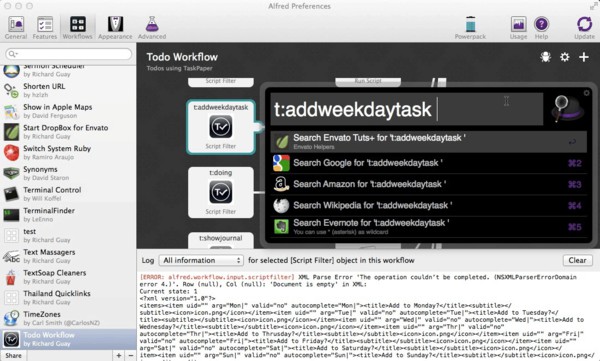Image resolution: width=600 pixels, height=361 pixels.
Task: Click the Google icon in results
Action: pyautogui.click(x=281, y=163)
